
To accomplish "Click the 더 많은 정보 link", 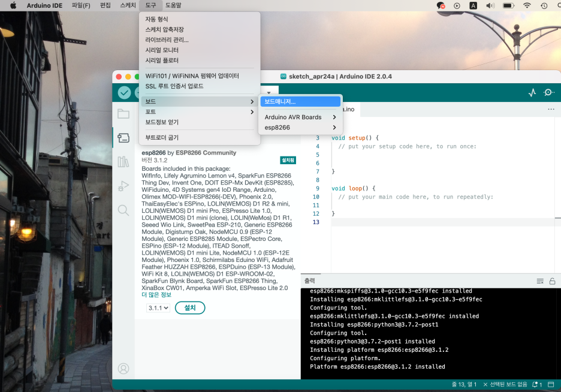I will pos(156,295).
